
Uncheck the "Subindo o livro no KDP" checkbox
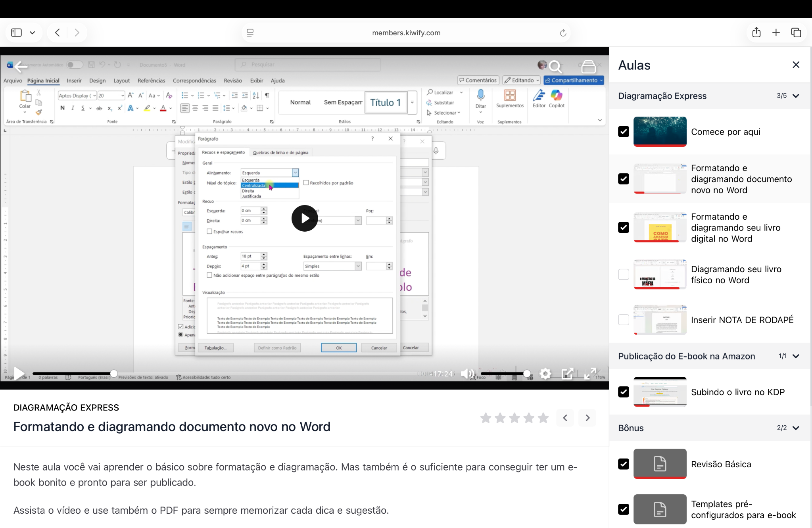624,392
